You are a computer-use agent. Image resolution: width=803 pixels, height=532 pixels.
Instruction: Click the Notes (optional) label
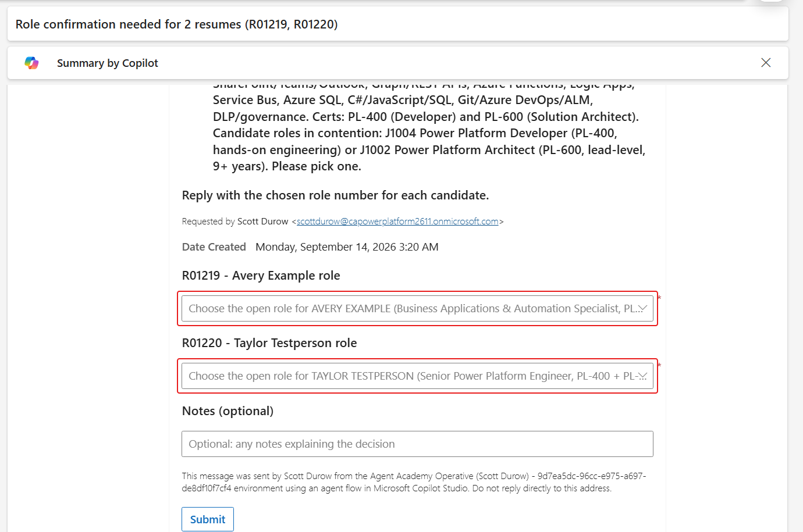coord(228,411)
